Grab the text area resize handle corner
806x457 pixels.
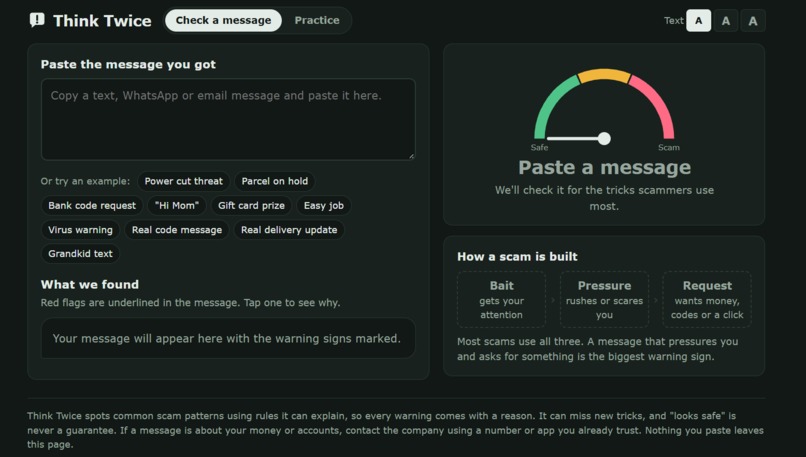[x=411, y=156]
